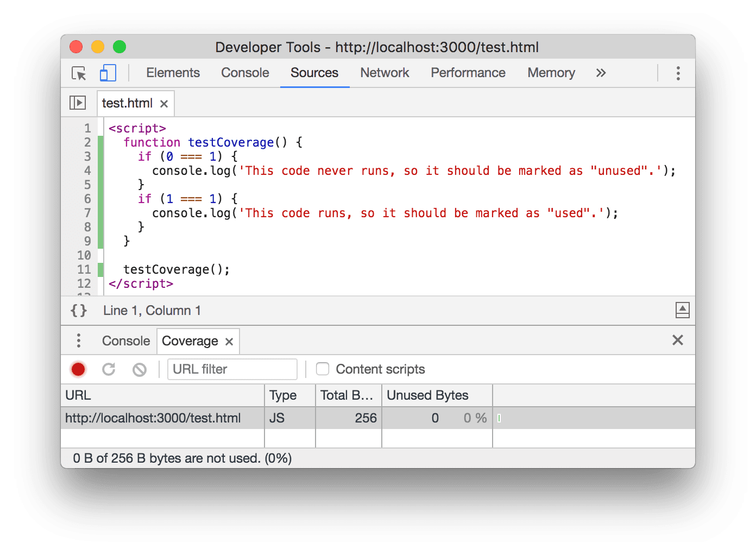Open the drawer options kebab menu
The width and height of the screenshot is (756, 555).
tap(78, 340)
